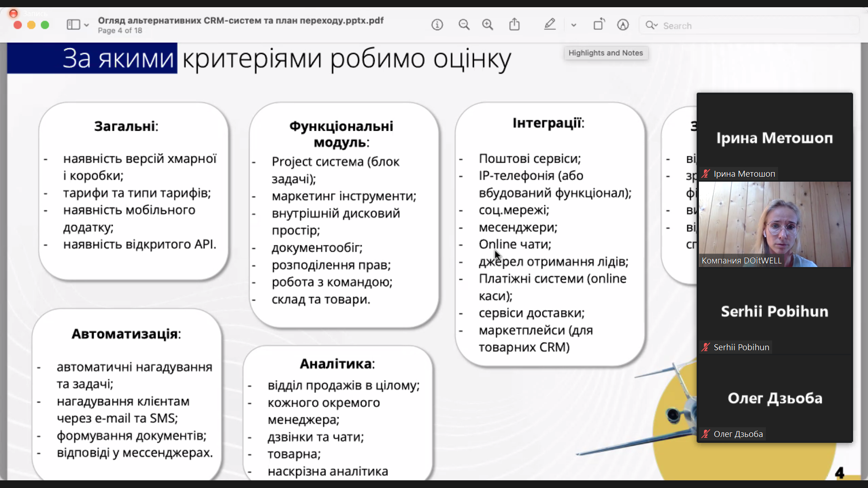Image resolution: width=868 pixels, height=488 pixels.
Task: Click the document title in toolbar
Action: (x=241, y=20)
